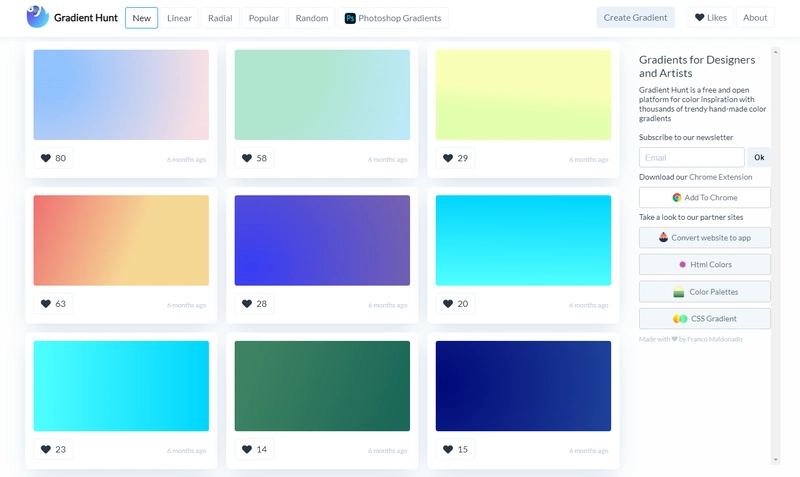
Task: Like the gradient with 23 likes
Action: click(53, 449)
